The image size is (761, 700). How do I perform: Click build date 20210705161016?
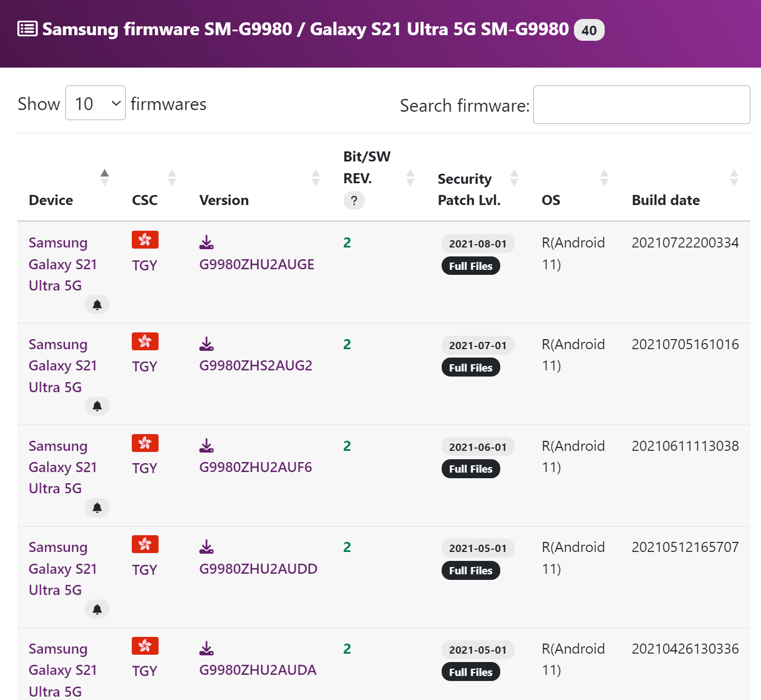pyautogui.click(x=685, y=344)
